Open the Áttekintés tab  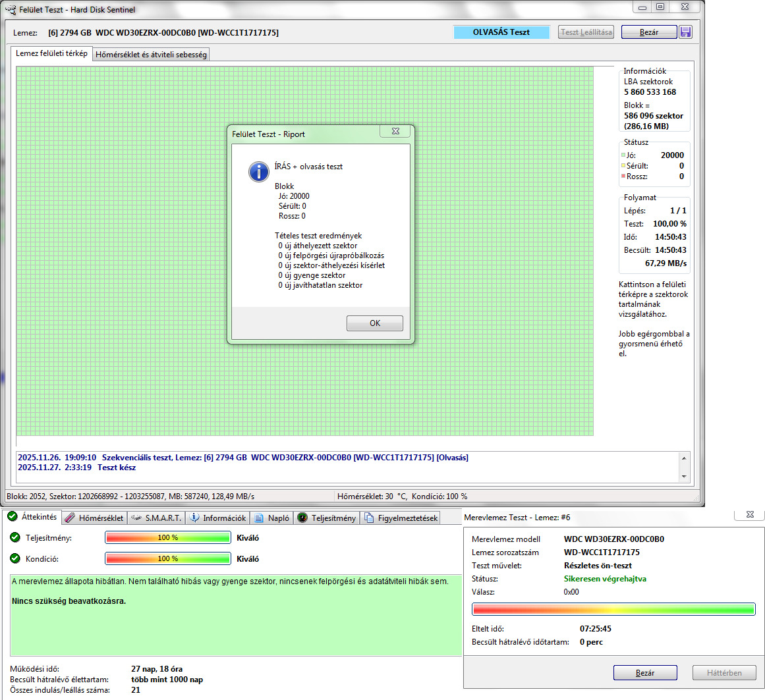pos(33,517)
